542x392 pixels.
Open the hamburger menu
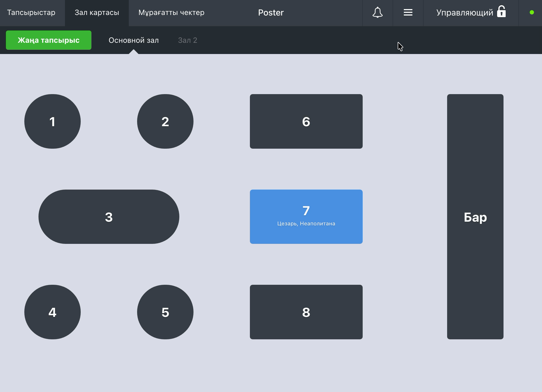click(x=408, y=13)
